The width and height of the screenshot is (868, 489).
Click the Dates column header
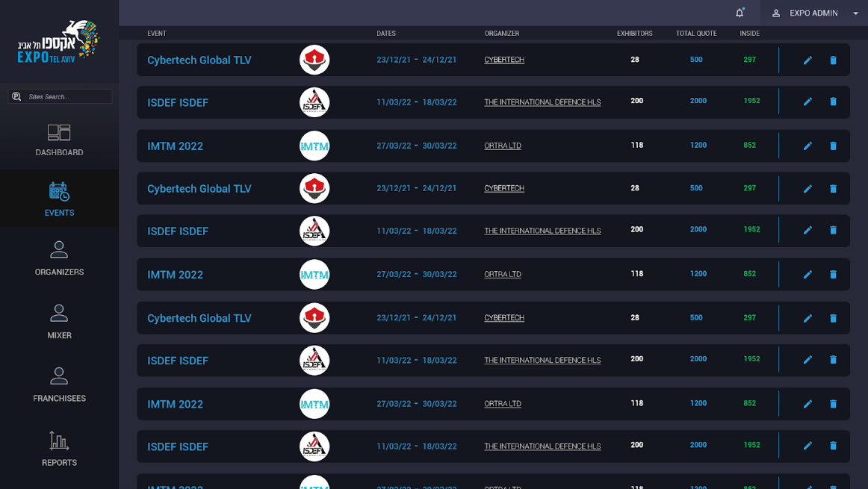386,34
